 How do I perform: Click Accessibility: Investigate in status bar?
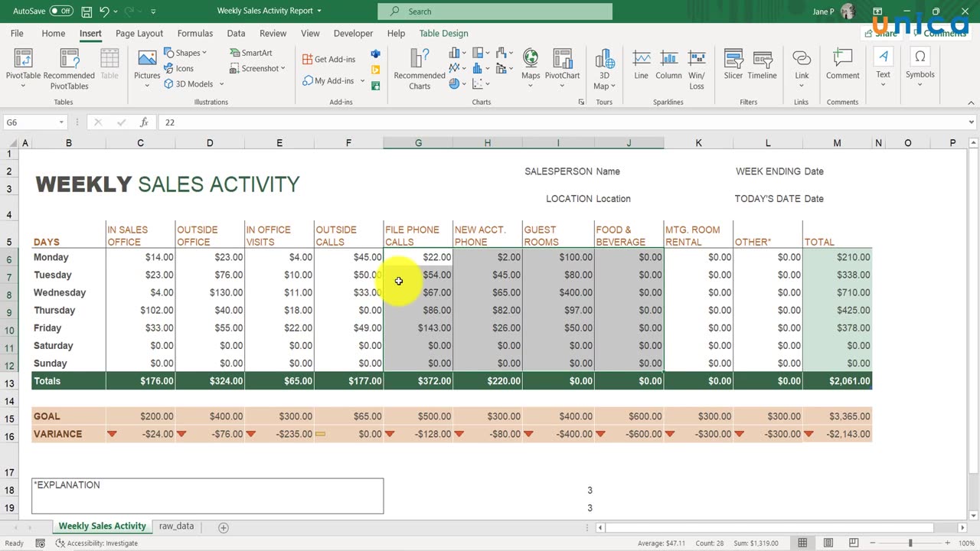pos(96,543)
